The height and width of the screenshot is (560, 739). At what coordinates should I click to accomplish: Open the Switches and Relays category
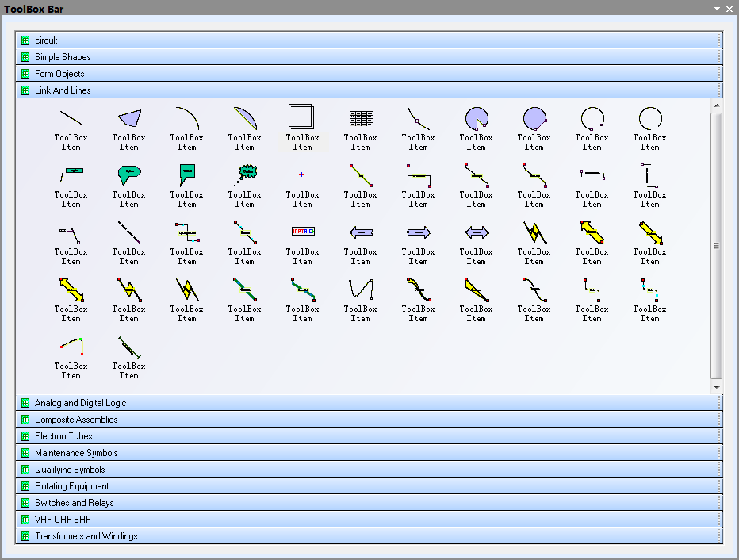74,503
